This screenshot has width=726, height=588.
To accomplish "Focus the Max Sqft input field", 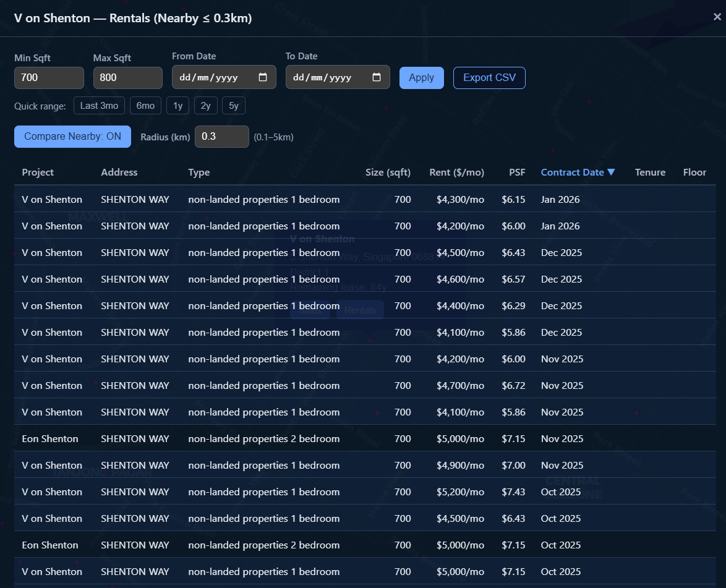I will pos(128,78).
